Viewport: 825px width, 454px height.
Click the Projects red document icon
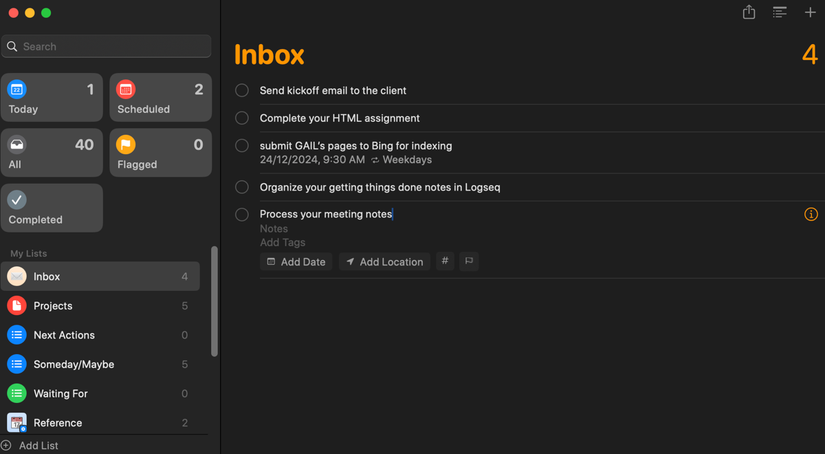[17, 306]
